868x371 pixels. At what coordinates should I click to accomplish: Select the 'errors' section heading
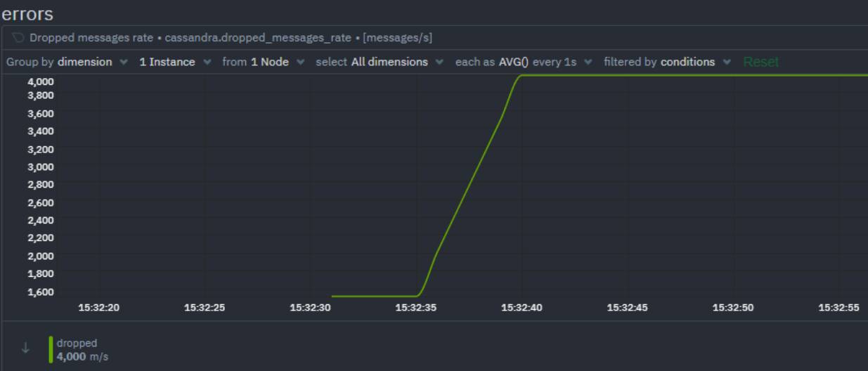click(27, 13)
